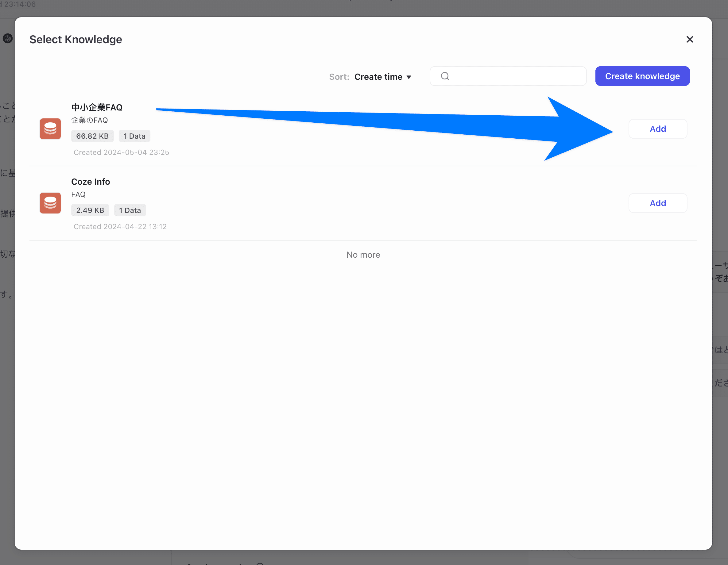This screenshot has height=565, width=728.
Task: Click the 66.82 KB size tag
Action: click(92, 136)
